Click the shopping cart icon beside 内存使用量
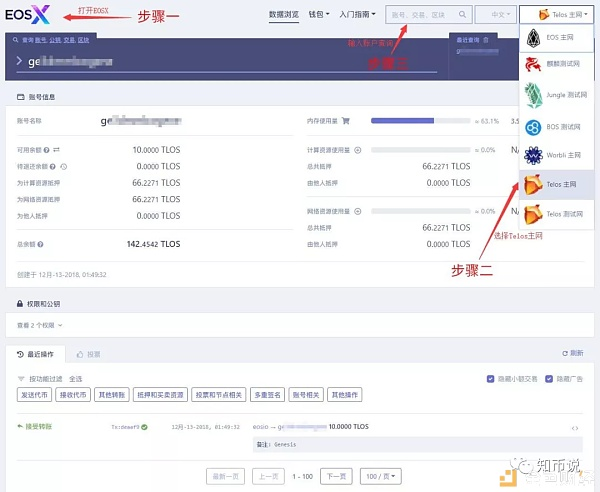 click(346, 121)
